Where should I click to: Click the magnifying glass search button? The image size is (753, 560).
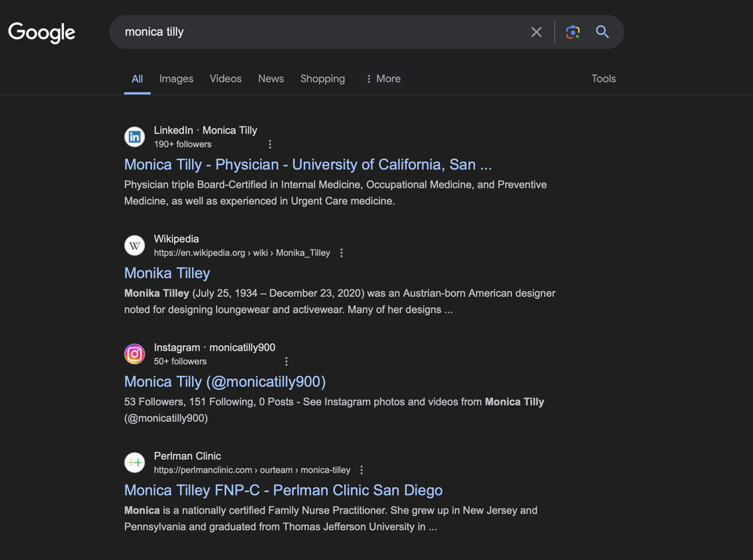602,32
